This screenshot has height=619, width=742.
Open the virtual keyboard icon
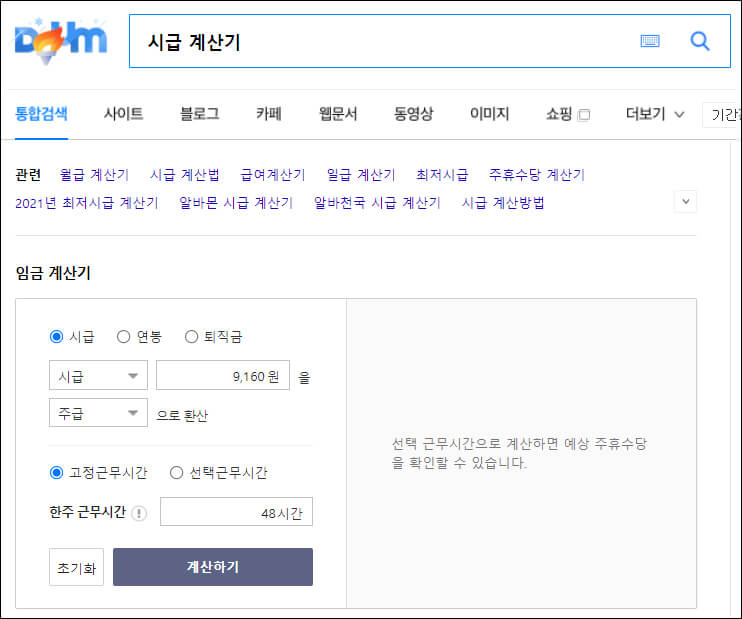tap(650, 41)
